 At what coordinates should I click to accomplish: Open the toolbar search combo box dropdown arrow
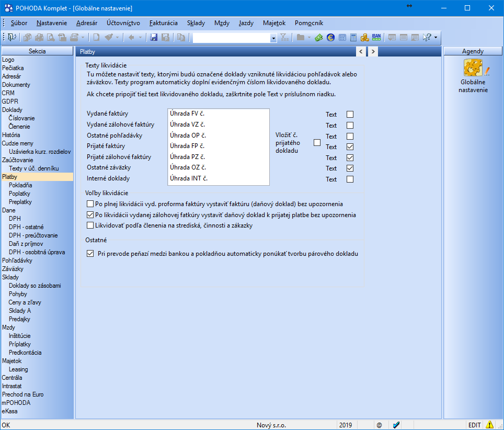pyautogui.click(x=273, y=38)
